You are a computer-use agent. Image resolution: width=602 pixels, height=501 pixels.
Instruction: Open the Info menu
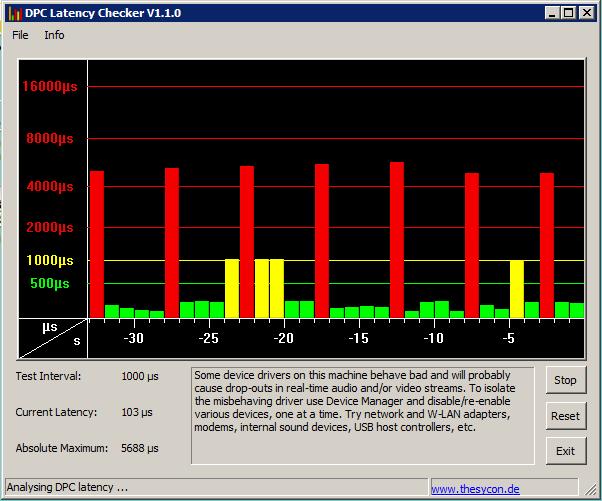pyautogui.click(x=54, y=35)
